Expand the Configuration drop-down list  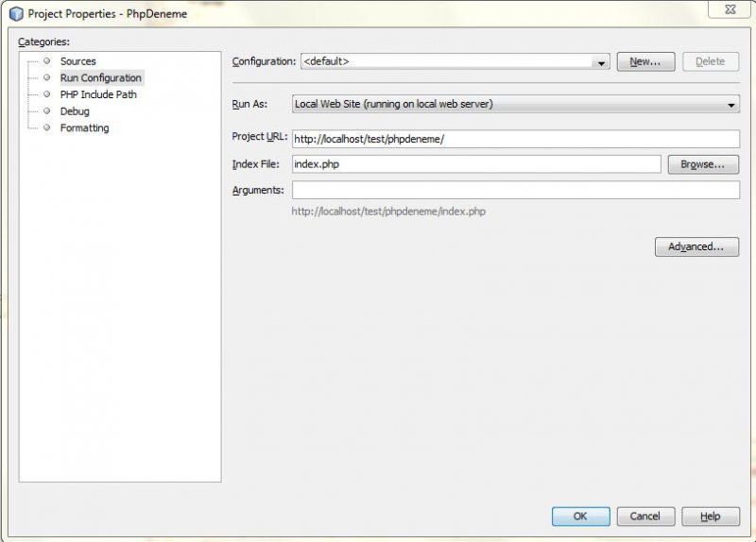point(601,62)
